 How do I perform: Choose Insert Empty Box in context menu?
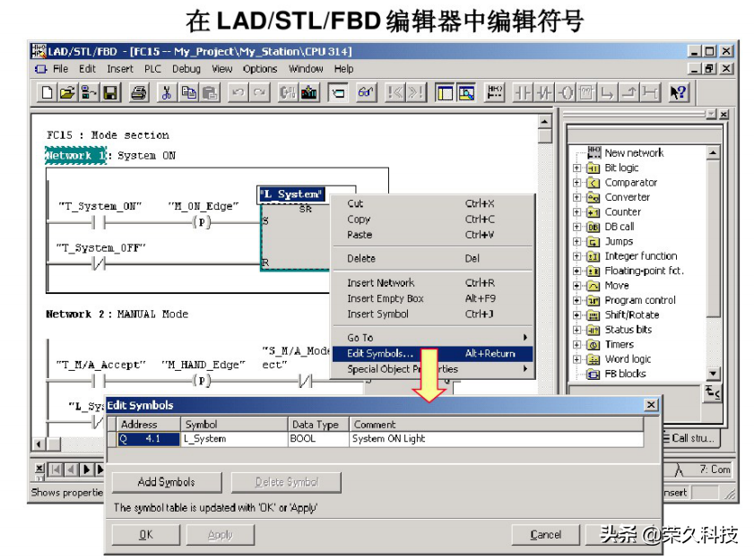coord(433,298)
